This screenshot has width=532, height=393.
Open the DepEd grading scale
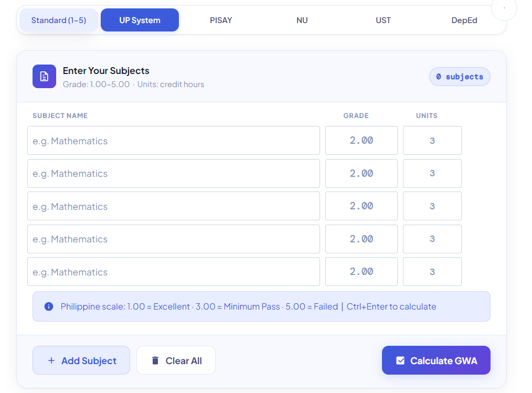click(x=464, y=20)
